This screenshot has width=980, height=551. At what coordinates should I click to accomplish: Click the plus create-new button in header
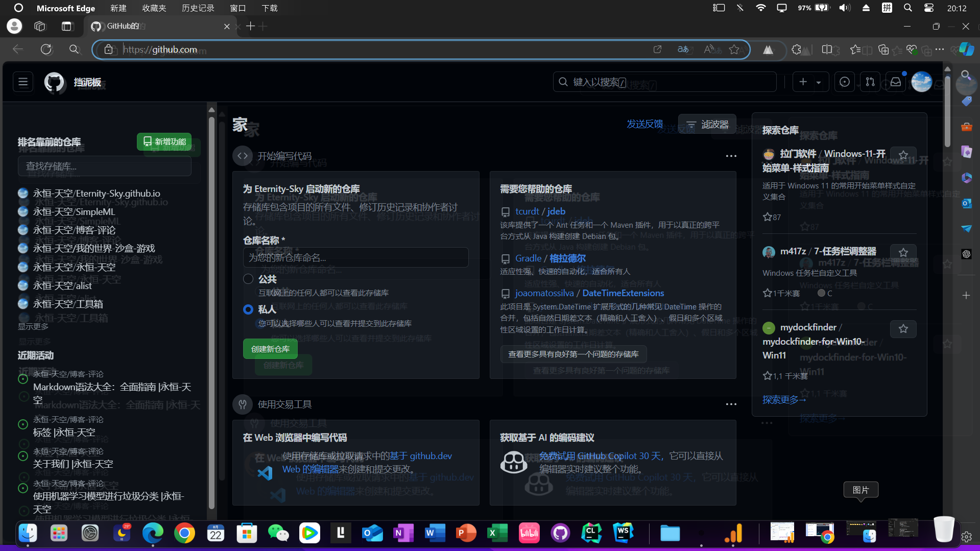(x=803, y=82)
